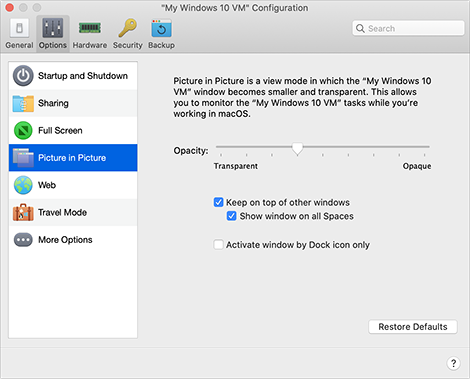Select the More Options label
The image size is (470, 379).
(x=65, y=240)
